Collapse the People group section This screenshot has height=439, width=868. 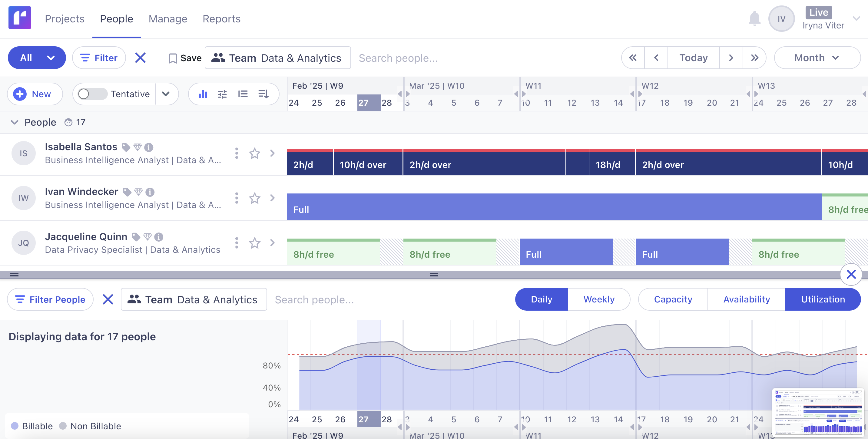tap(14, 122)
